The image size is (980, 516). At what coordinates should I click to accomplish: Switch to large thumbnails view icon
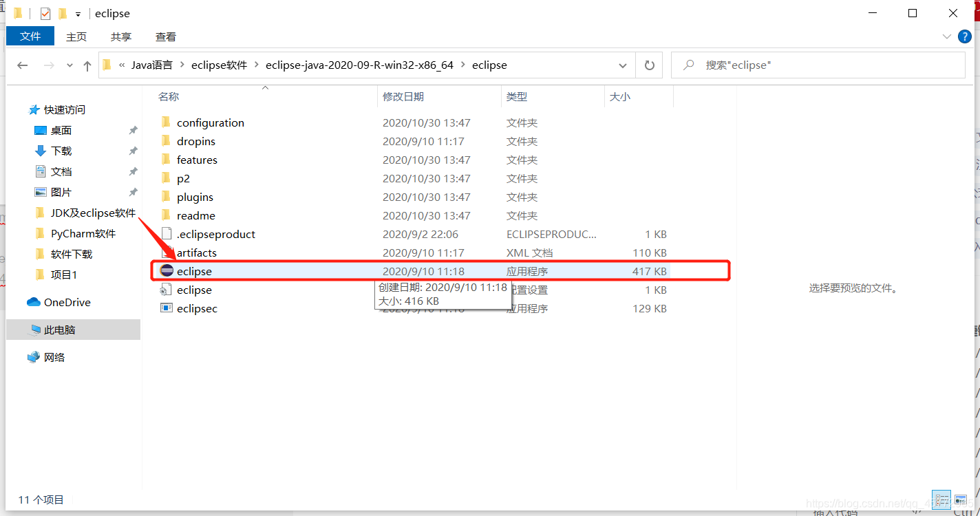click(x=960, y=500)
